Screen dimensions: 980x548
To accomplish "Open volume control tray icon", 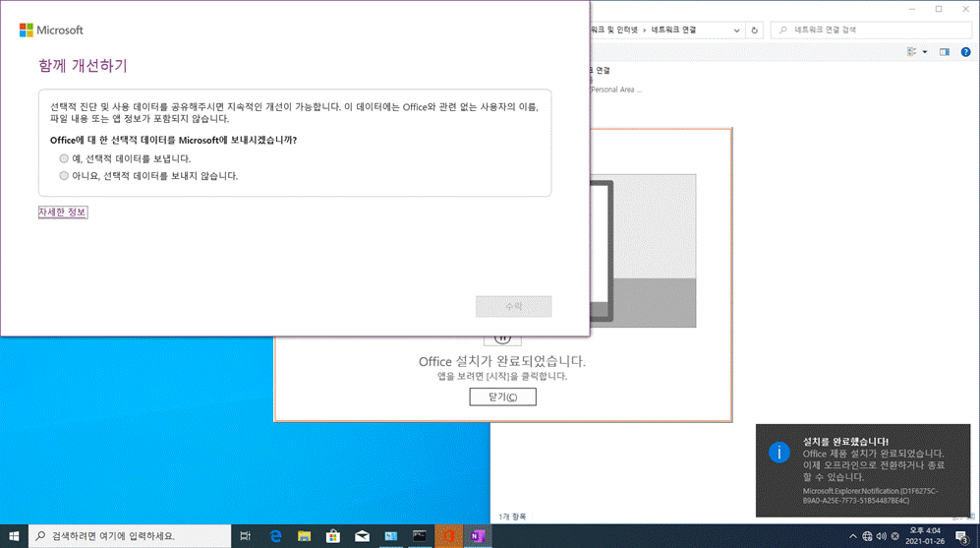I will click(882, 536).
